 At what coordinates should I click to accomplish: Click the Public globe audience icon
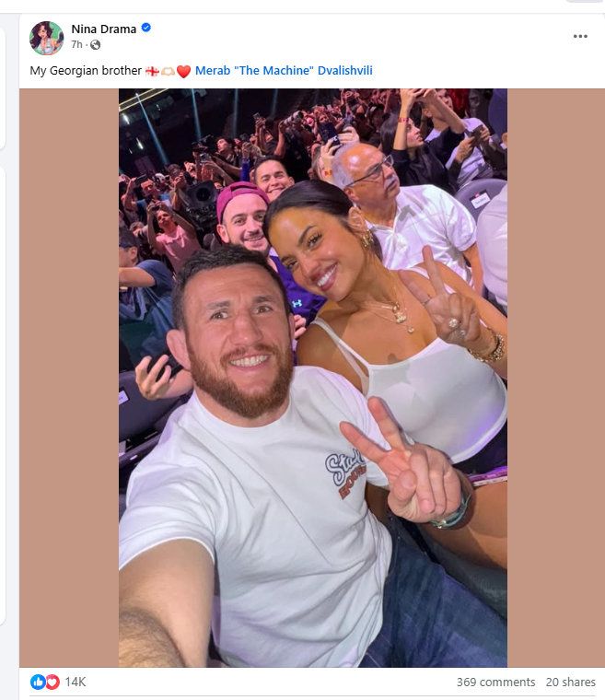click(95, 44)
